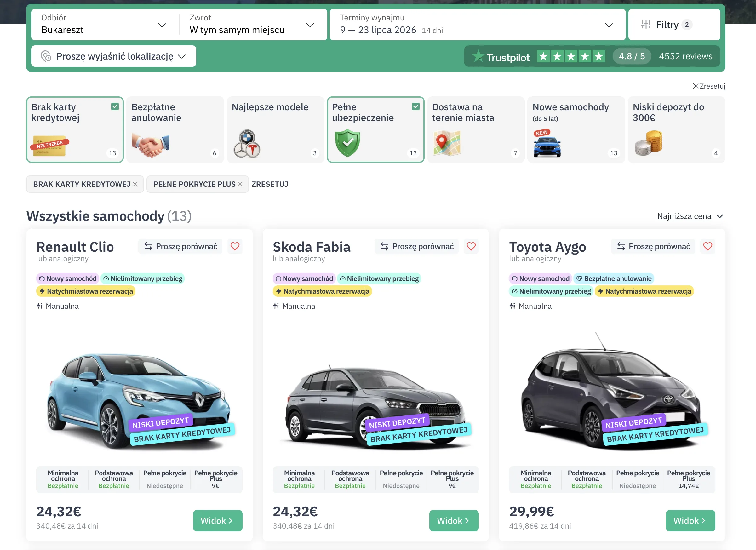This screenshot has height=550, width=756.
Task: Uncheck Pełne ubezpieczenie checkbox
Action: tap(416, 107)
